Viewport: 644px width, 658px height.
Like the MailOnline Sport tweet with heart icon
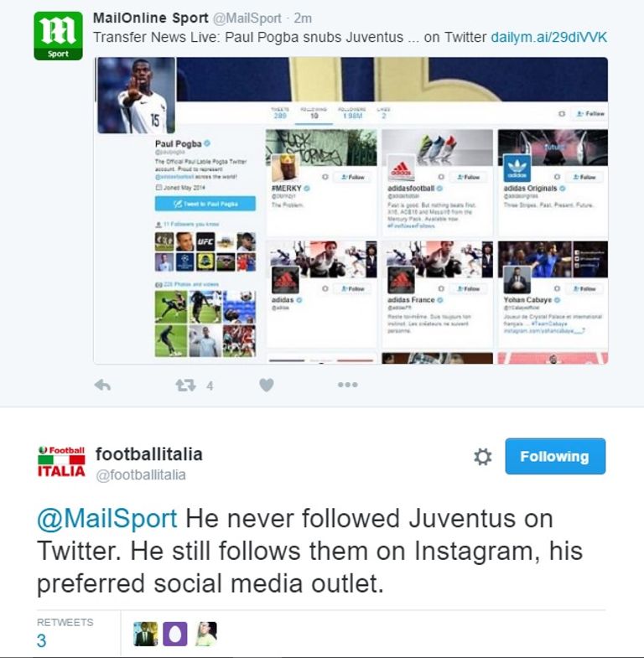267,385
